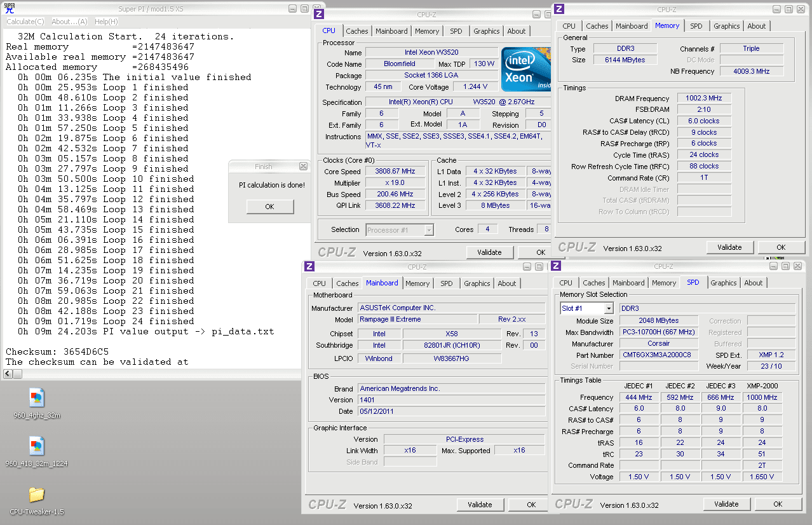Click the Manufacturer Corsair field
812x525 pixels.
(658, 344)
